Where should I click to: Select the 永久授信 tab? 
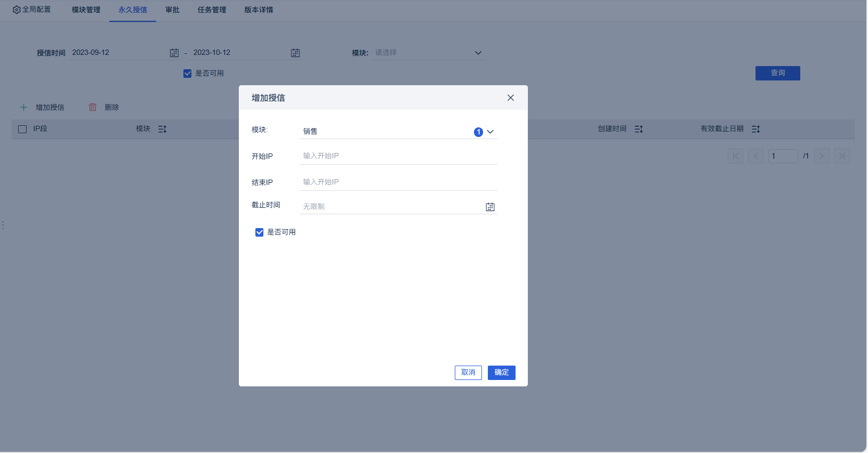click(x=133, y=10)
